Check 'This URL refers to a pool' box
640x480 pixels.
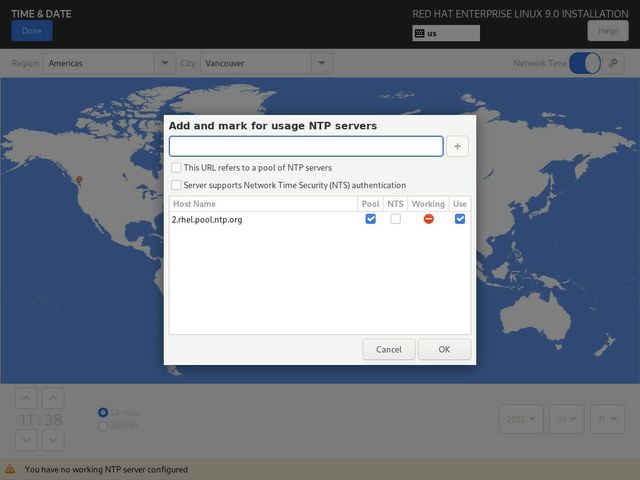(176, 168)
